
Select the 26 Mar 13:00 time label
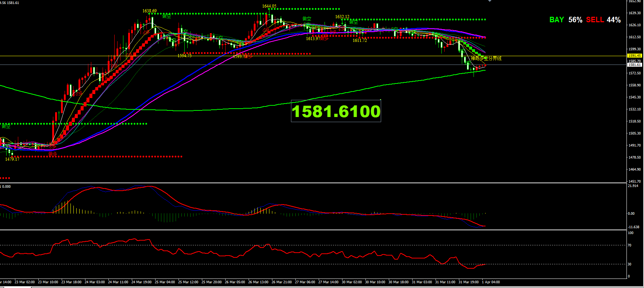point(258,282)
